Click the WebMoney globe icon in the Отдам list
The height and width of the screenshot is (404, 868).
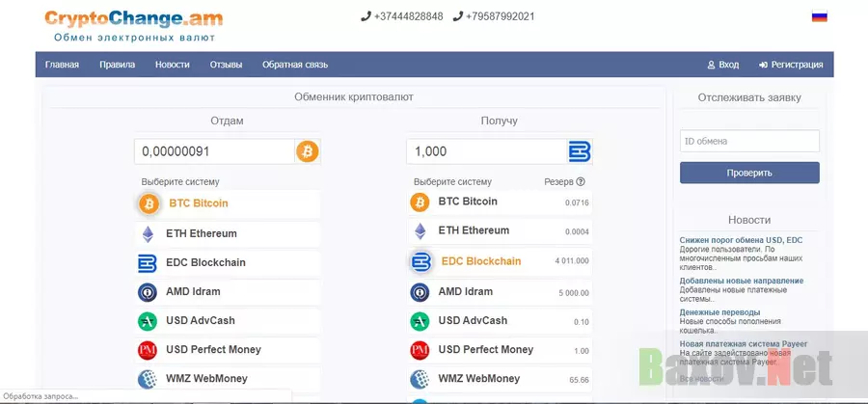coord(148,379)
